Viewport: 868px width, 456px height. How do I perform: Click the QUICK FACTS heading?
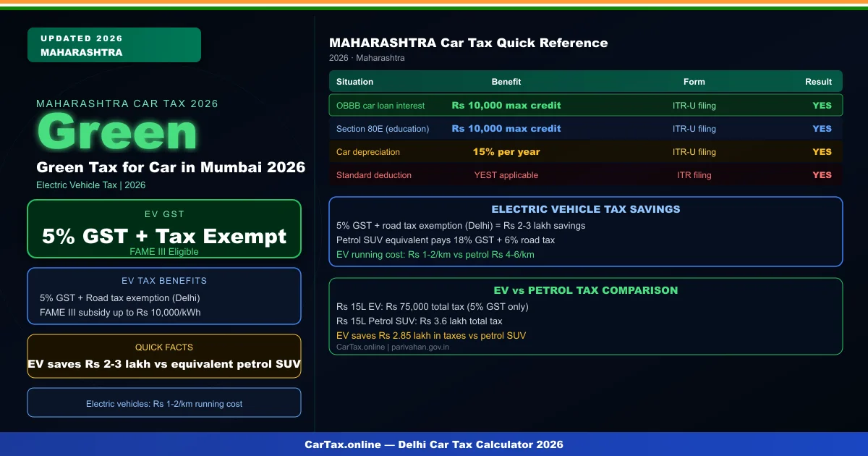point(164,347)
